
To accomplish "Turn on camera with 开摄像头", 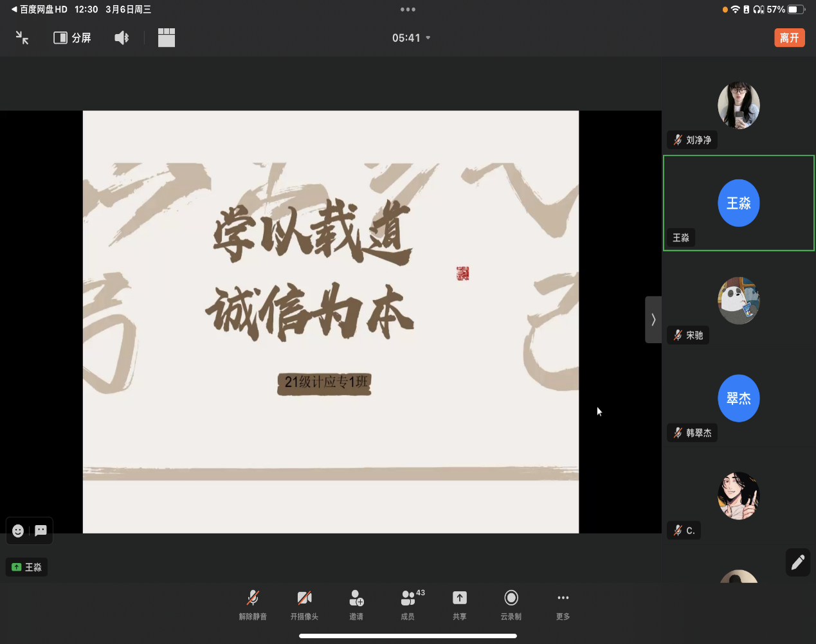I will pyautogui.click(x=304, y=605).
